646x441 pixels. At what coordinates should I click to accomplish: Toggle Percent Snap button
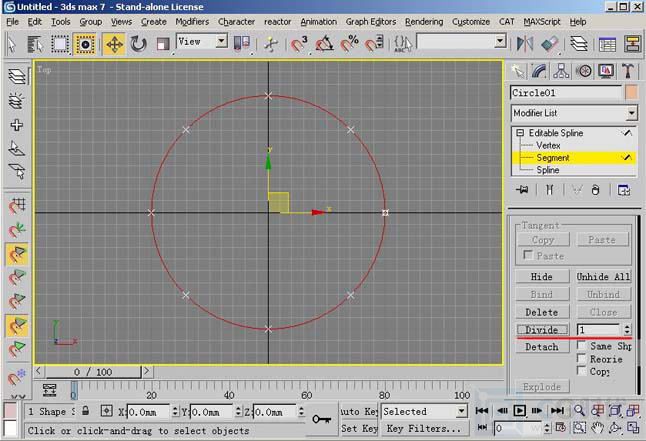coord(349,44)
